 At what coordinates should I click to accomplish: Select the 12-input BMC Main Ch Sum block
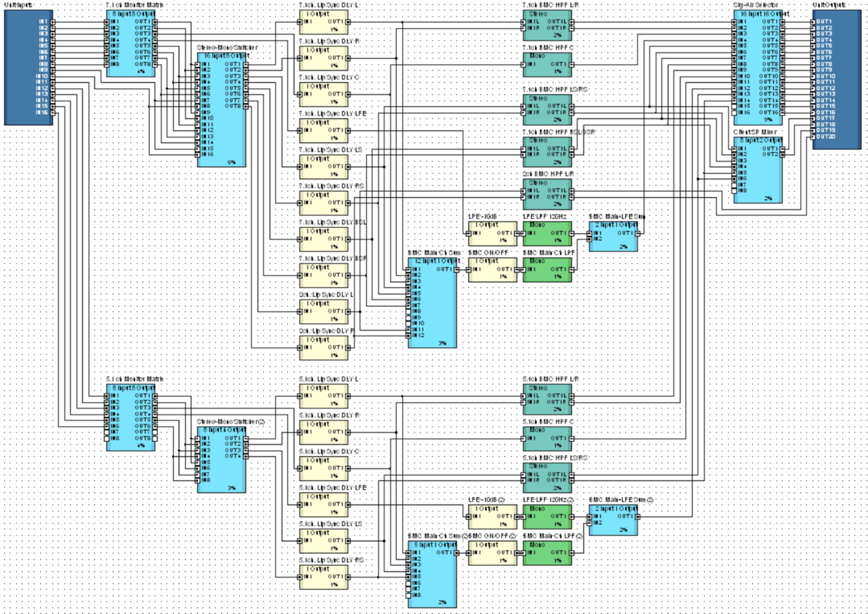pyautogui.click(x=432, y=303)
